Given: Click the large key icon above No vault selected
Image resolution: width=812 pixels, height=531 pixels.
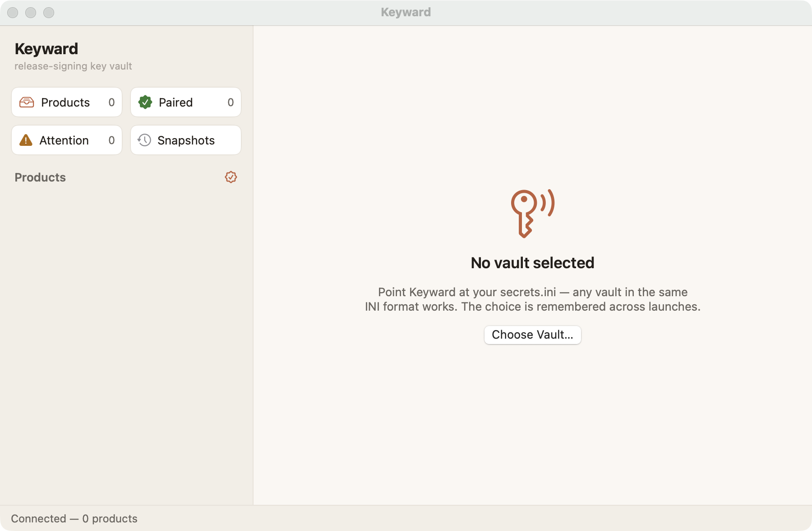Looking at the screenshot, I should click(532, 213).
